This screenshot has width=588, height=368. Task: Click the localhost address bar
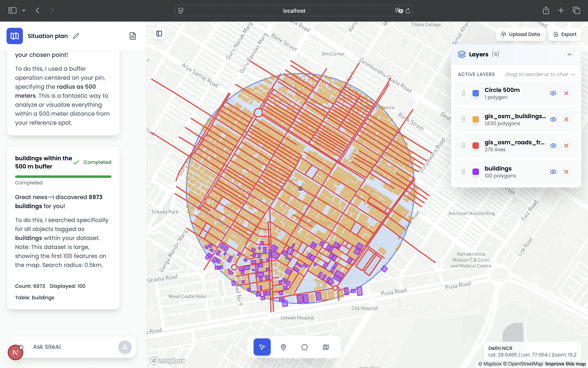tap(294, 11)
